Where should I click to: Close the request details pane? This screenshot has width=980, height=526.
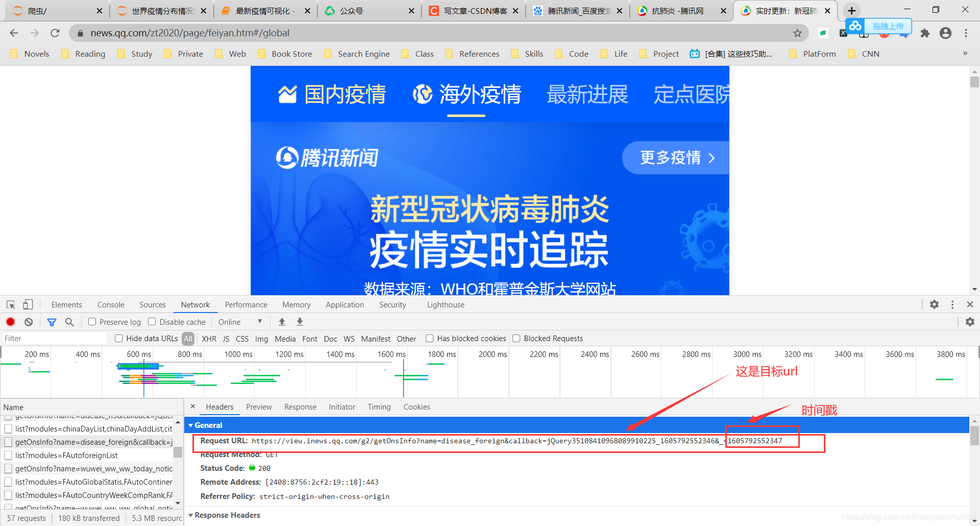[x=192, y=407]
